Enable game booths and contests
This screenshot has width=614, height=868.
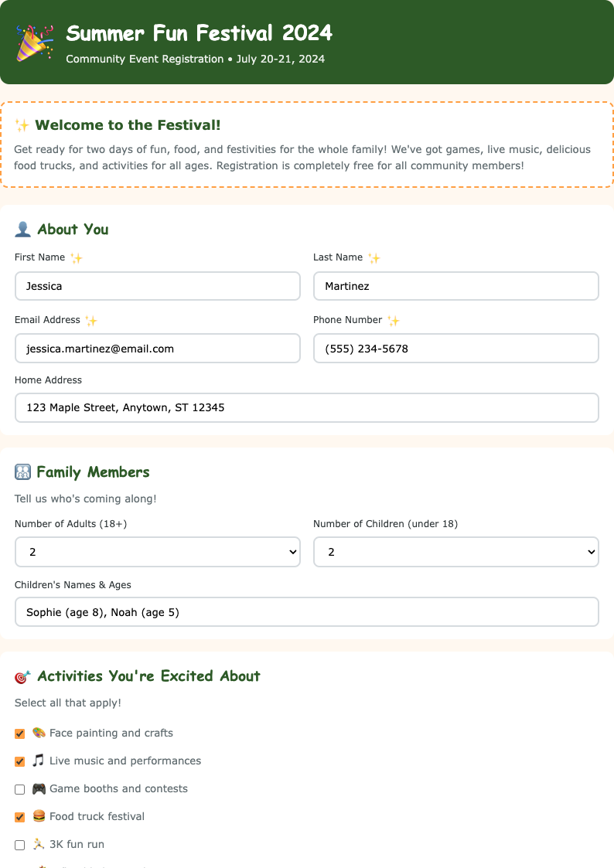click(19, 788)
